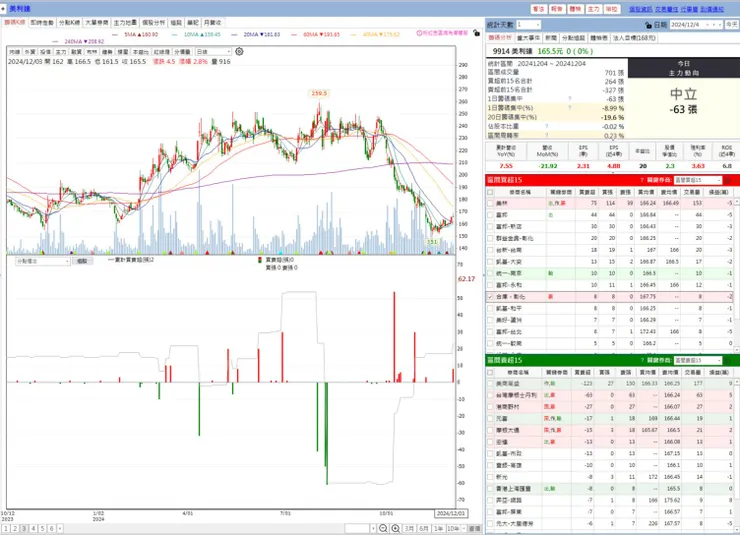Toggle the 分價量 indicator button
This screenshot has width=740, height=535.
pyautogui.click(x=182, y=51)
